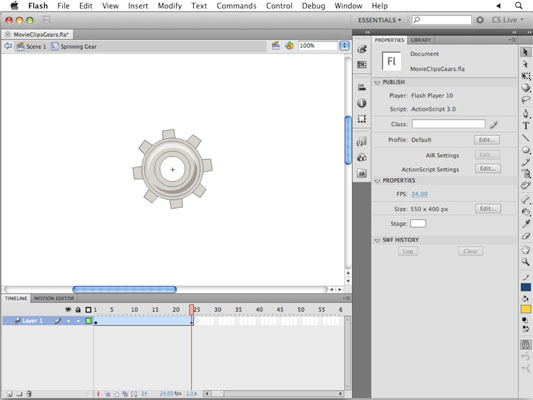Screen dimensions: 533x400
Task: Open the Commands menu
Action: click(x=236, y=6)
